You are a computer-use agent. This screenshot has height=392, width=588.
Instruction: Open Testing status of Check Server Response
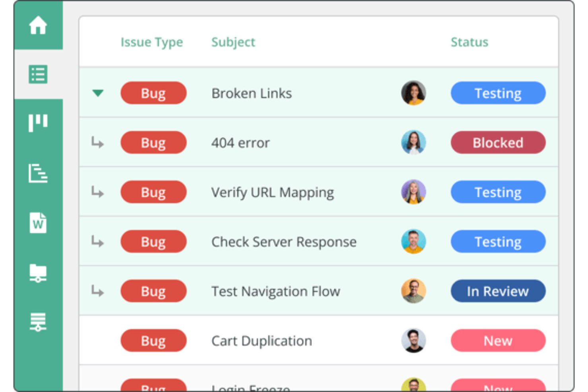pyautogui.click(x=498, y=241)
